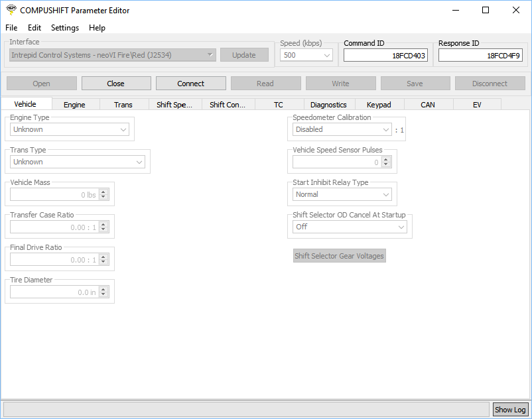
Task: Switch to the Diagnostics tab
Action: [328, 105]
